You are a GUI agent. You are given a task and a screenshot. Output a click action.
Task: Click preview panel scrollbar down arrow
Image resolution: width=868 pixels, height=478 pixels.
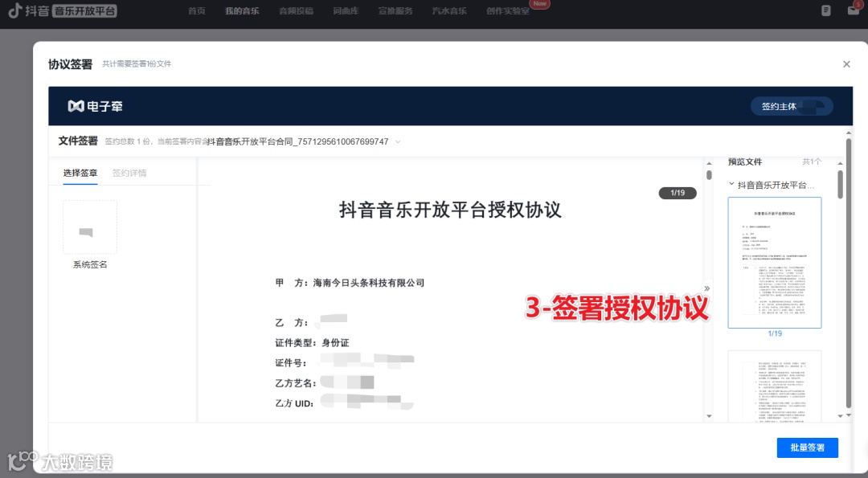pos(841,416)
